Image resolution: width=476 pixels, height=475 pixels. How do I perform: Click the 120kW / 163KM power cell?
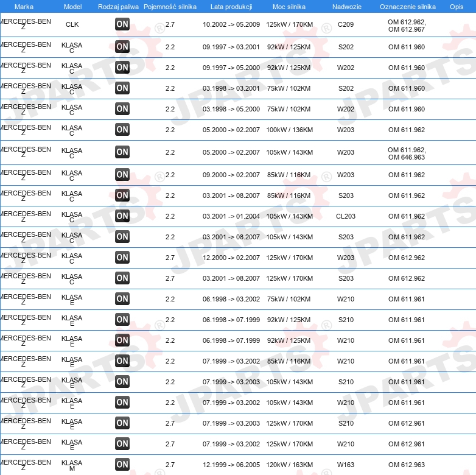coord(289,465)
